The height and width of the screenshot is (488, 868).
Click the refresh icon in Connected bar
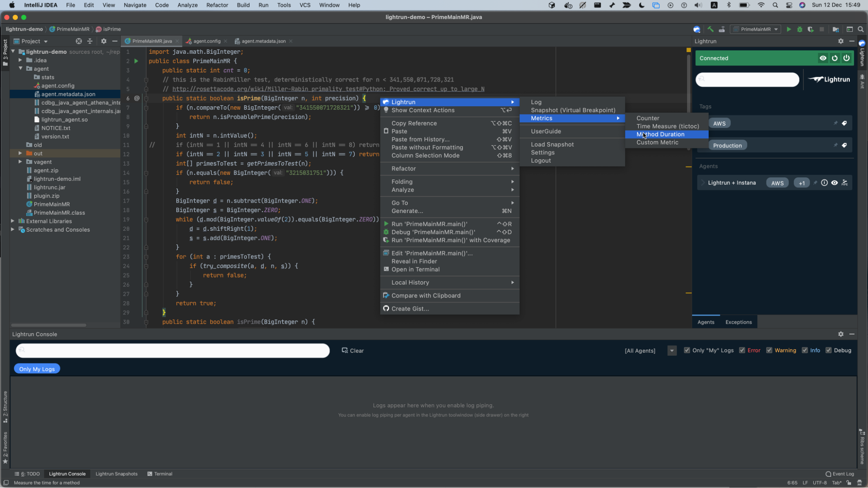(835, 58)
